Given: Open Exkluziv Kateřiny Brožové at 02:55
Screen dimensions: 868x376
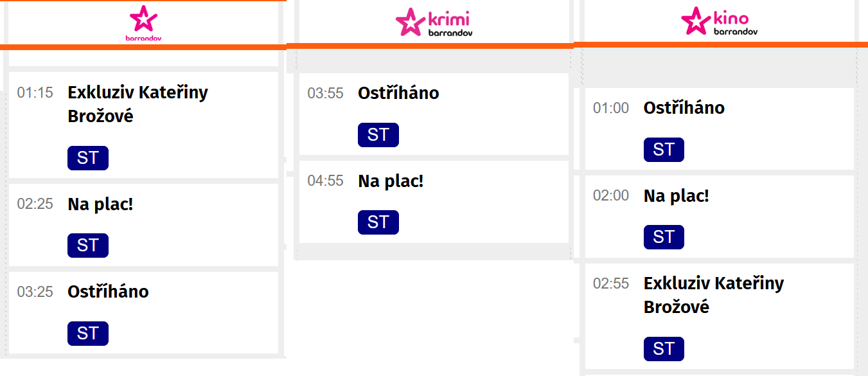Looking at the screenshot, I should point(714,295).
